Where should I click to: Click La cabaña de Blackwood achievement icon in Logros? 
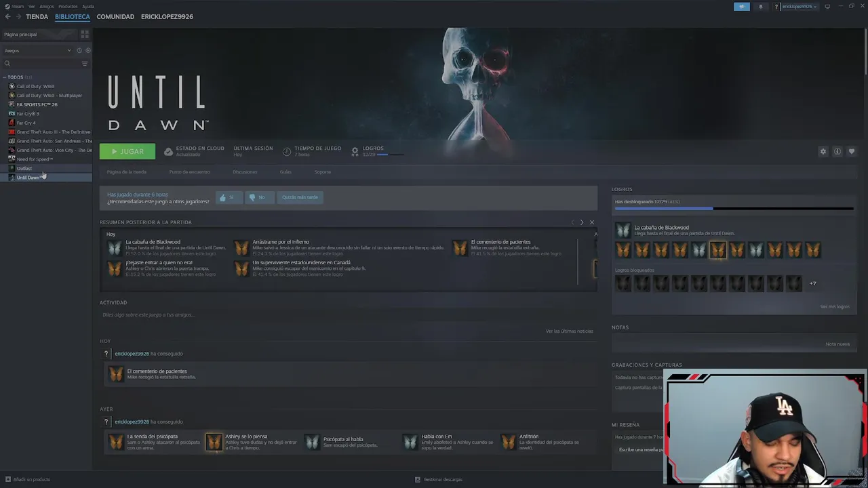coord(623,230)
